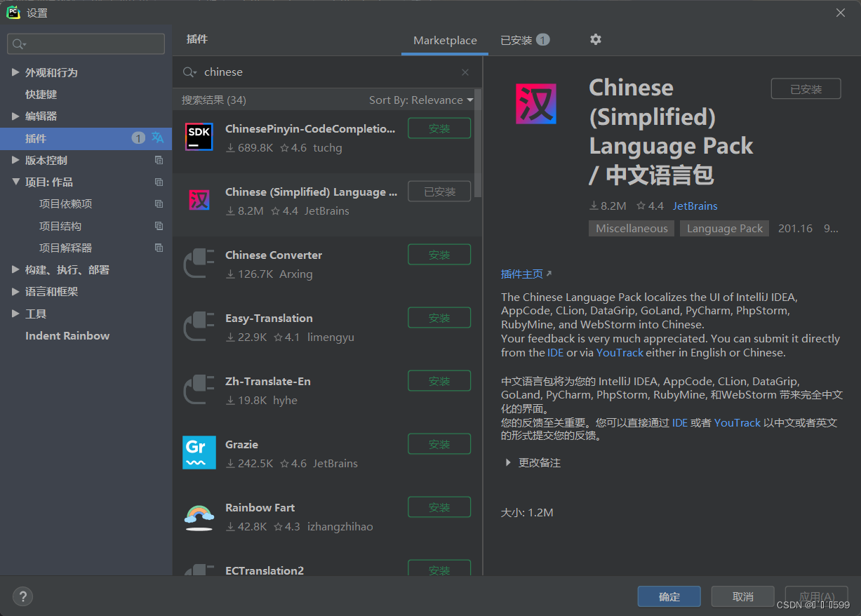
Task: Collapse the 项目: 作品 settings group
Action: (15, 182)
